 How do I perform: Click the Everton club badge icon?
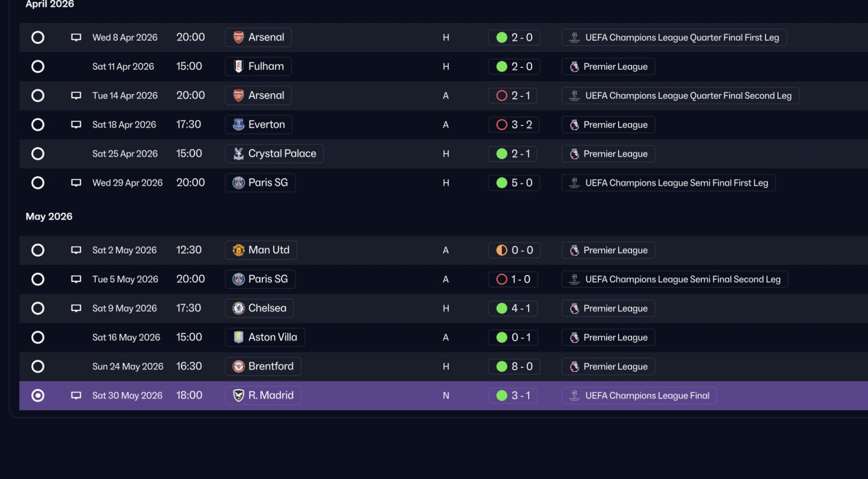click(x=239, y=125)
